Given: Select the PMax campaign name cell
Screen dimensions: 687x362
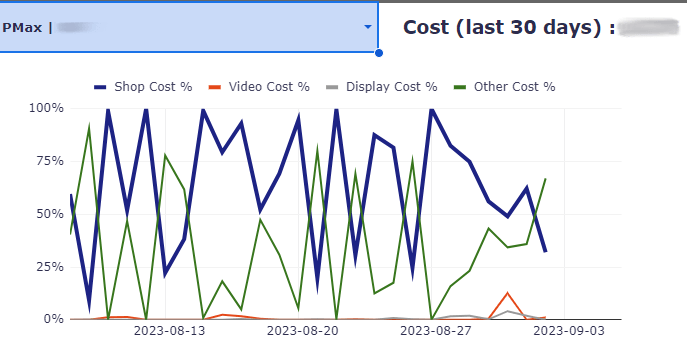Looking at the screenshot, I should pos(188,27).
